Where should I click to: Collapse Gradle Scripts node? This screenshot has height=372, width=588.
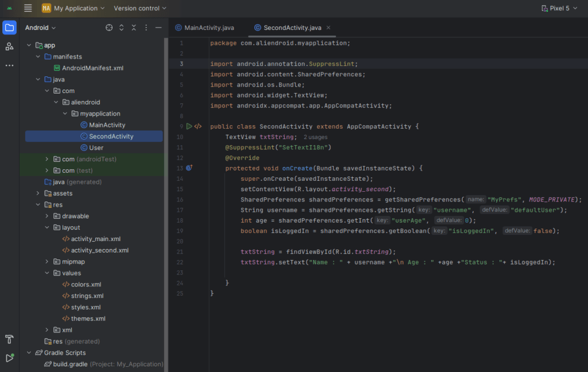coord(29,352)
